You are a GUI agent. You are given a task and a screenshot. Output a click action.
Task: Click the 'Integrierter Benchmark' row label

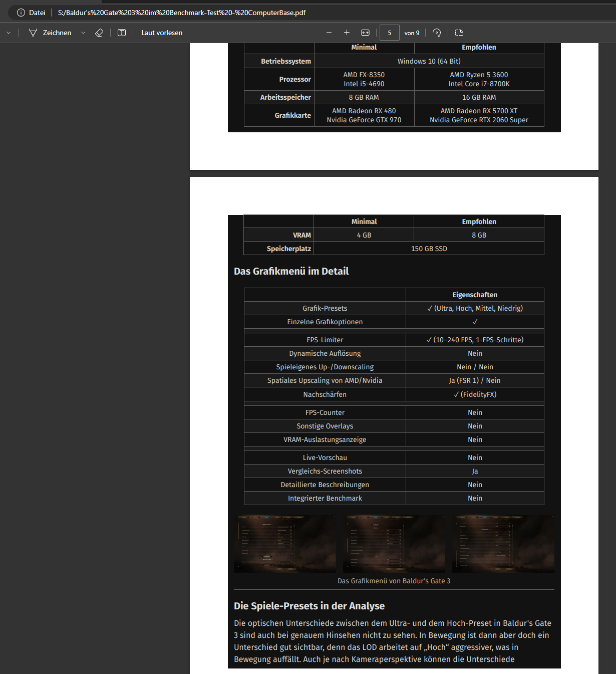coord(325,498)
